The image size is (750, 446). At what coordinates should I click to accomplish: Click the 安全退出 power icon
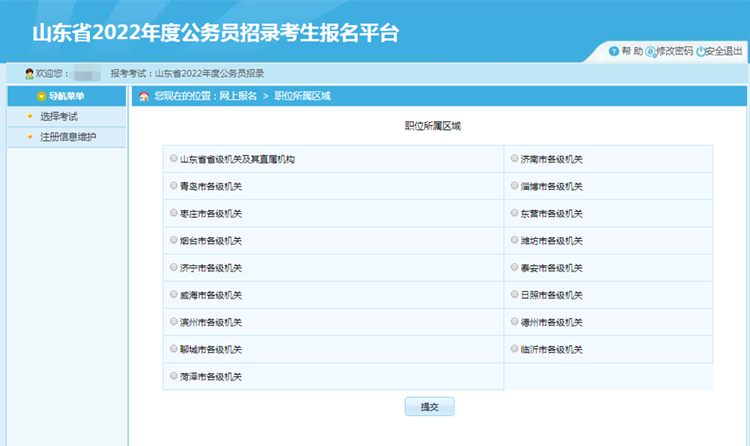pyautogui.click(x=701, y=51)
